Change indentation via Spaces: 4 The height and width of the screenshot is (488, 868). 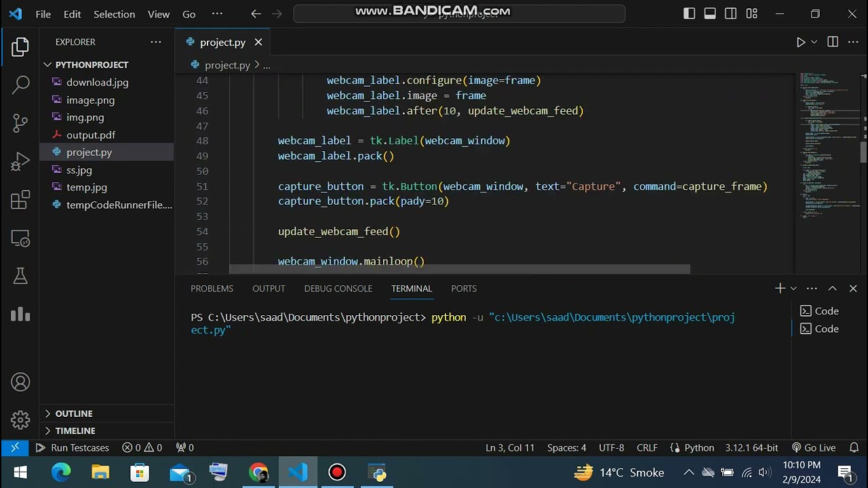(x=566, y=447)
